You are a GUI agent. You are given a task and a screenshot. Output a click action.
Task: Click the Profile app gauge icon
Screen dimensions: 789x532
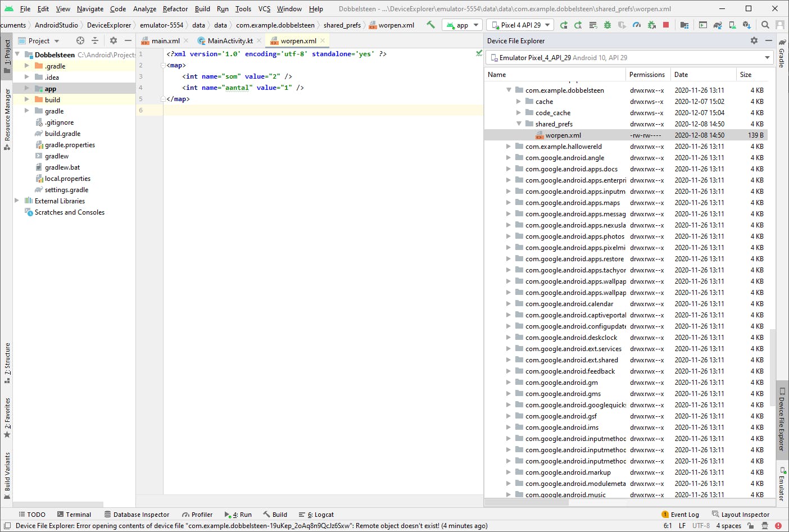pos(636,25)
